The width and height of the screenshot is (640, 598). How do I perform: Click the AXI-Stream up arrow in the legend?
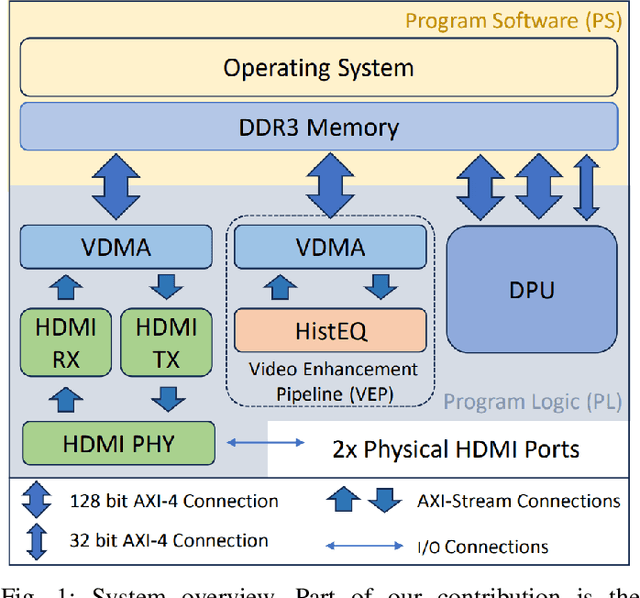tap(343, 501)
